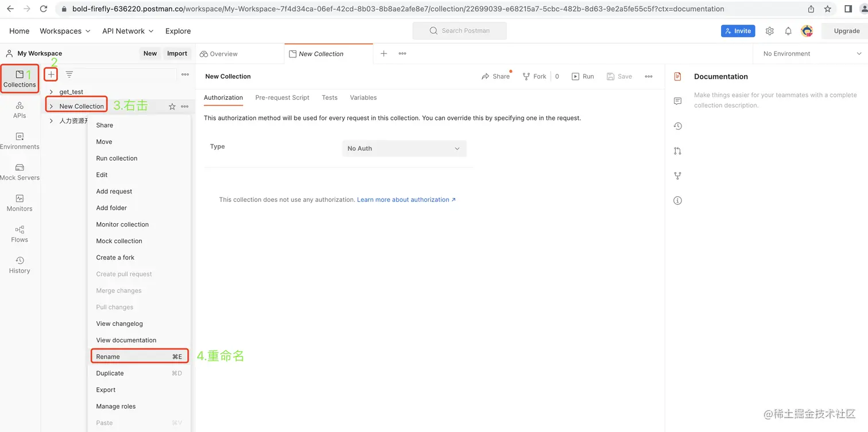This screenshot has height=432, width=868.
Task: Open notifications bell icon
Action: [x=788, y=31]
